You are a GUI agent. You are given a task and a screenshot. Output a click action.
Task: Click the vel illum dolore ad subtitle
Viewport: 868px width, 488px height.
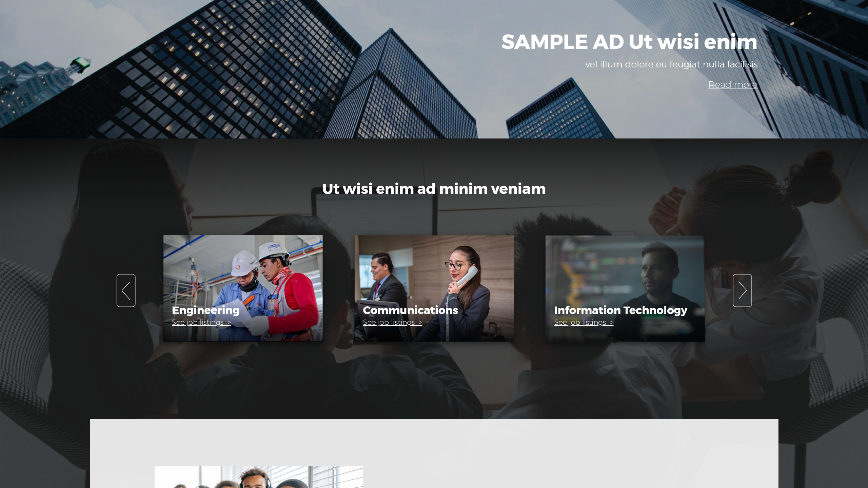click(x=671, y=64)
